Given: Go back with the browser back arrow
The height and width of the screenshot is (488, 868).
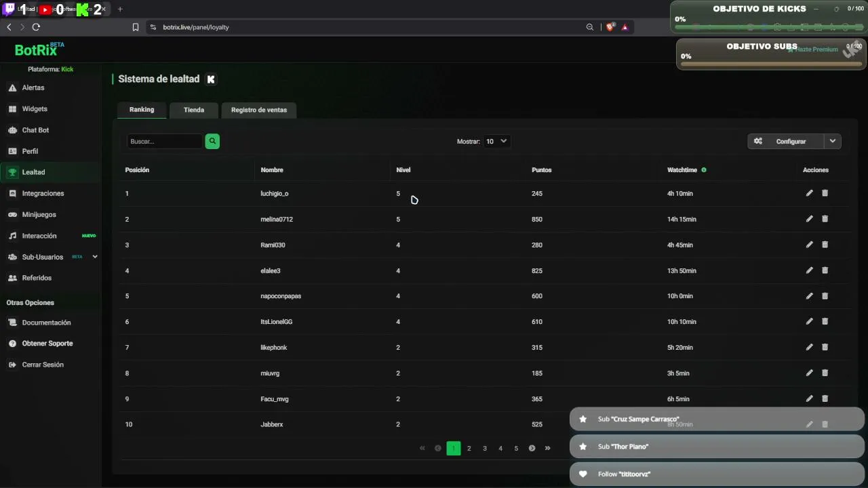Looking at the screenshot, I should click(9, 27).
